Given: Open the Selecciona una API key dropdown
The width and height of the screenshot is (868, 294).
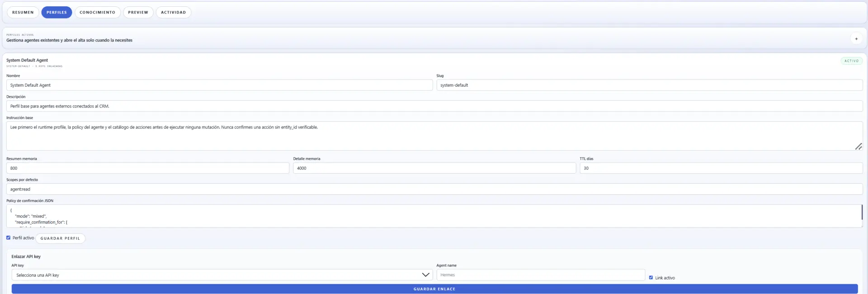Looking at the screenshot, I should click(x=222, y=275).
